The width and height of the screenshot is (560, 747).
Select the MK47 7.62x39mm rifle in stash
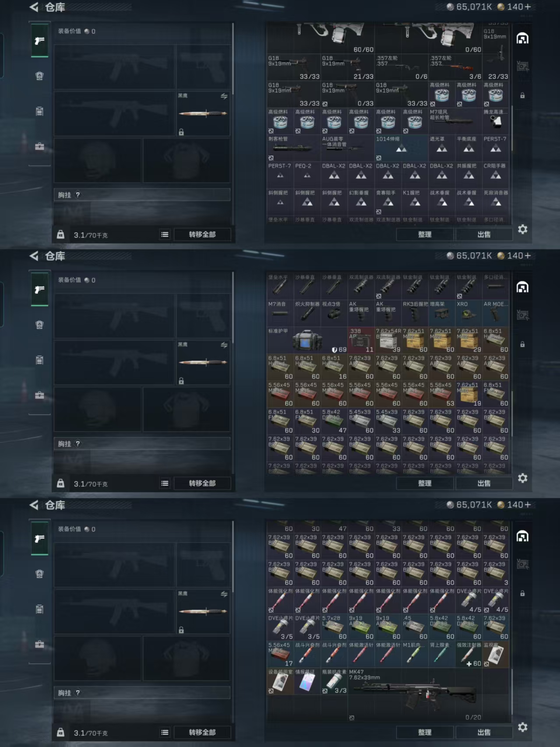(428, 694)
